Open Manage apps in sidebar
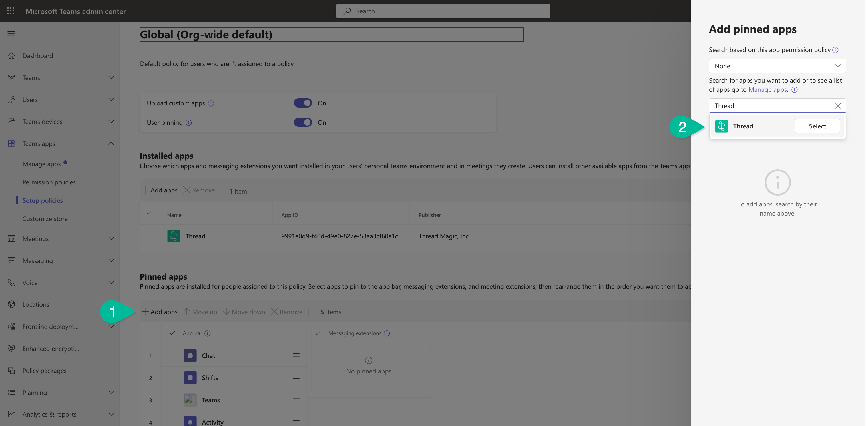 [41, 164]
